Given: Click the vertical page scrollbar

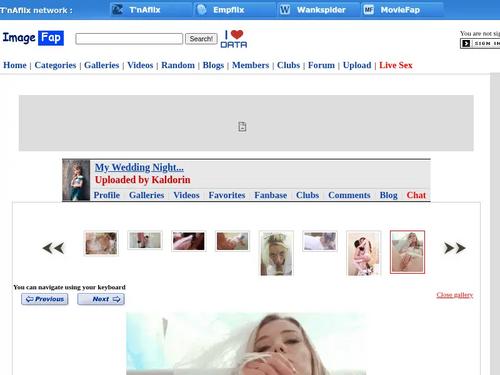Looking at the screenshot, I should pos(495,224).
